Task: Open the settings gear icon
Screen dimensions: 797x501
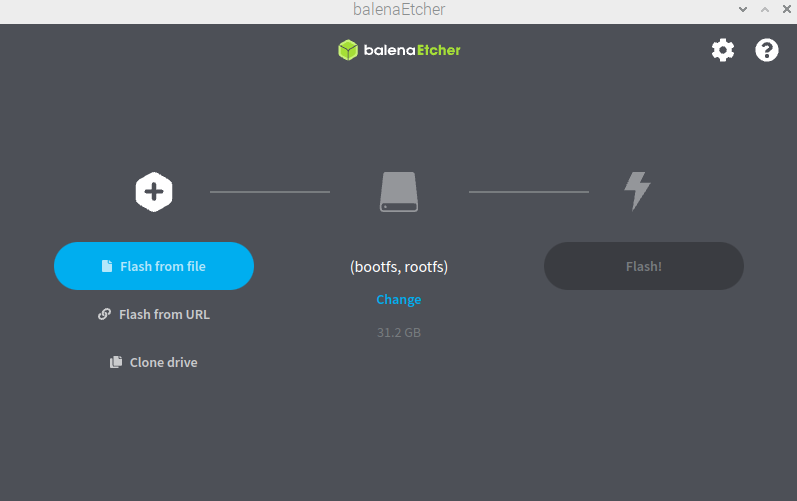Action: [x=722, y=50]
